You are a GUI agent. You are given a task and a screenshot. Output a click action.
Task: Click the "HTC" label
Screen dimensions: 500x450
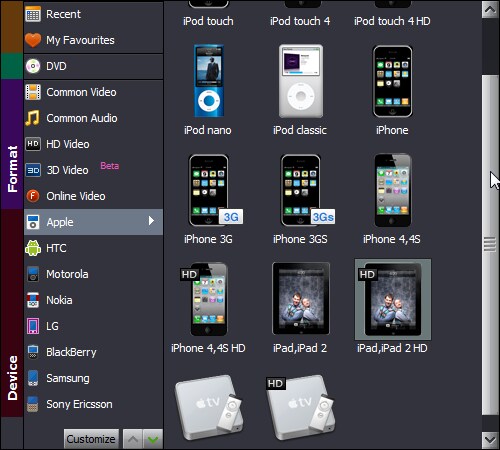point(56,248)
